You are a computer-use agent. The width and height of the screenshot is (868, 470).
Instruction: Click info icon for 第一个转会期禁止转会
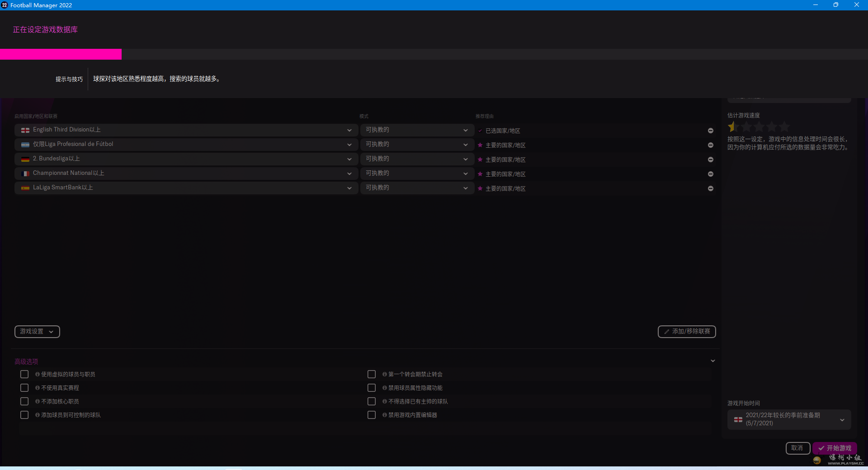click(x=385, y=374)
